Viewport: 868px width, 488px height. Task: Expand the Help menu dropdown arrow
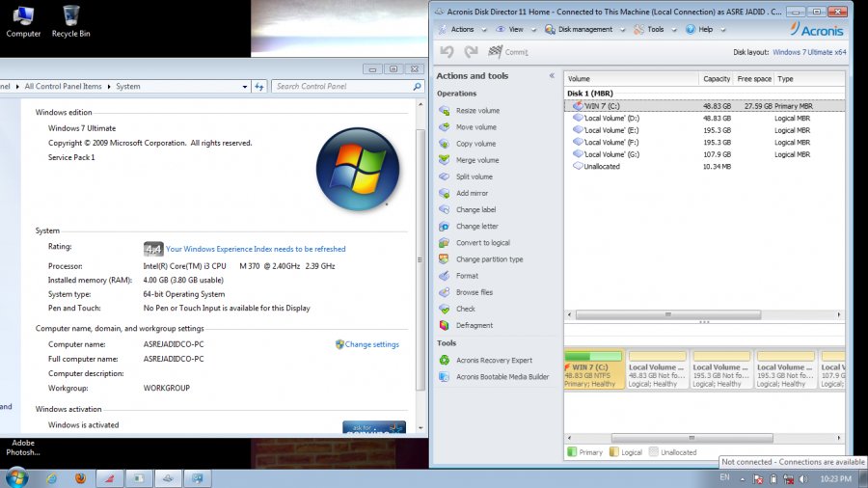click(722, 30)
